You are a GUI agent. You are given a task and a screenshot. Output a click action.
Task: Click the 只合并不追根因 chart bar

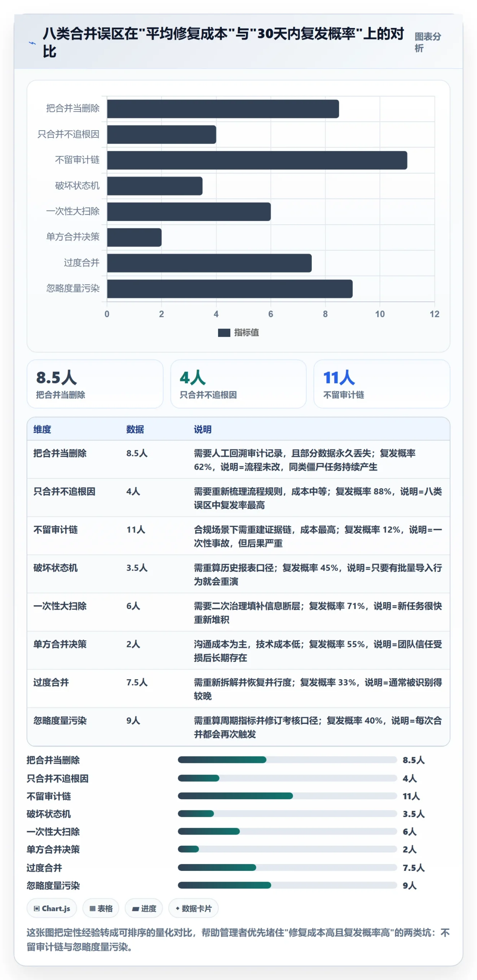(x=161, y=134)
